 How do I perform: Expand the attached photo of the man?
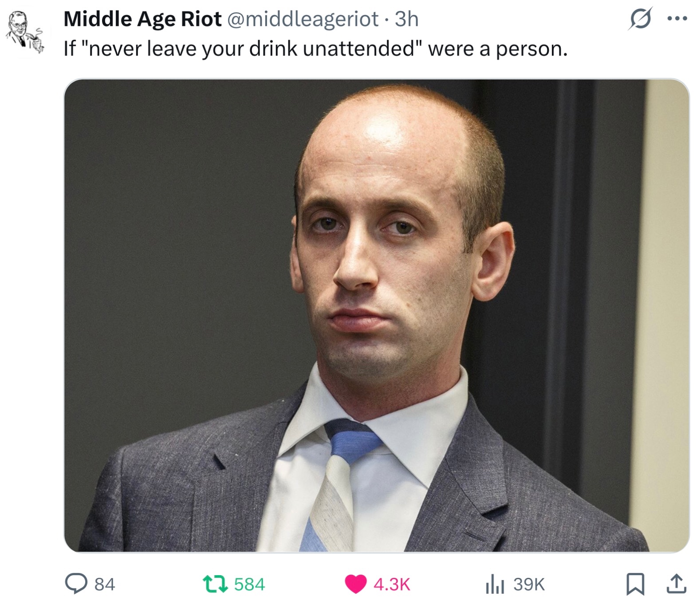tap(377, 316)
